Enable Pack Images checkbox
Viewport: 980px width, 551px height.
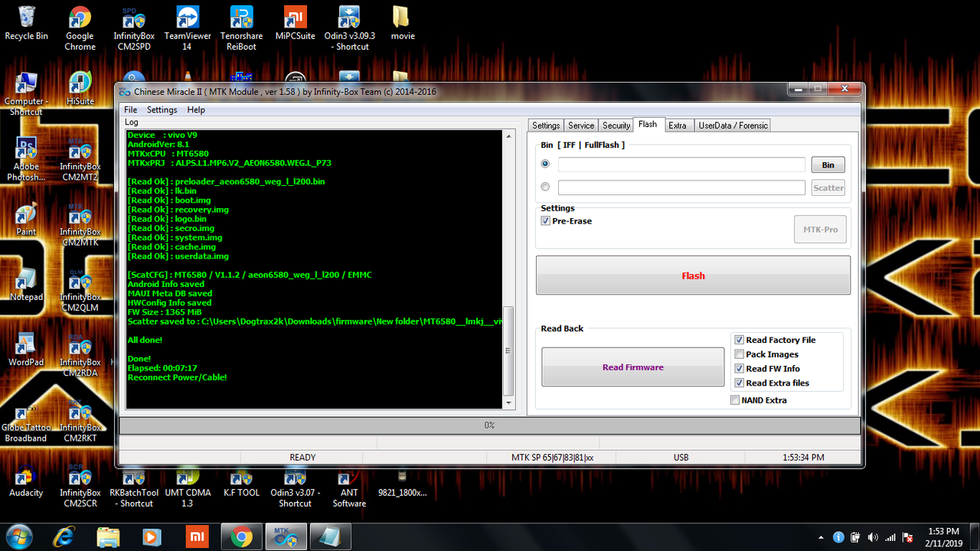739,354
